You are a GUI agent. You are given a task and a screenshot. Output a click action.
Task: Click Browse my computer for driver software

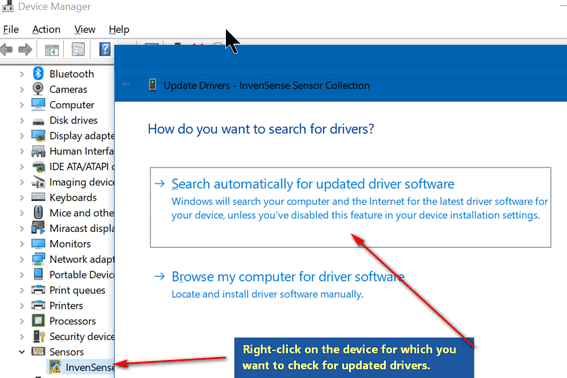tap(288, 277)
